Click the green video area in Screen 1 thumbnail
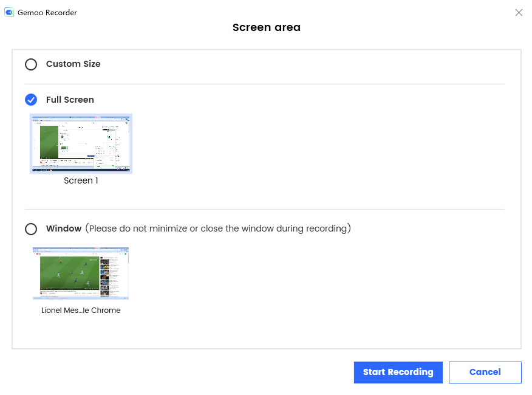The image size is (532, 395). coord(49,142)
